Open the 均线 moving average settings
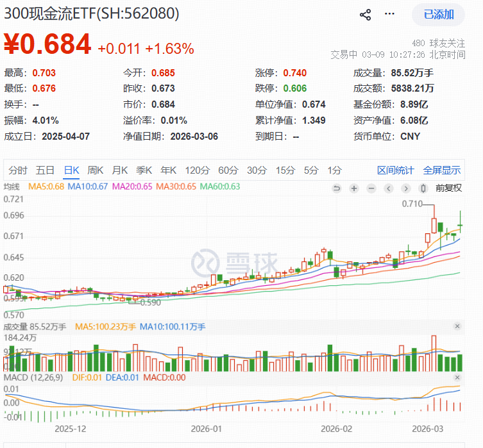483x448 pixels. (x=12, y=187)
